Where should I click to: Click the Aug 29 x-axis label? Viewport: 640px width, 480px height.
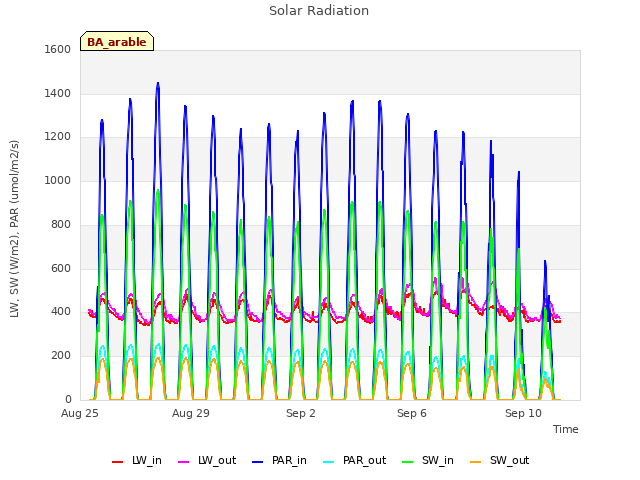click(x=191, y=413)
